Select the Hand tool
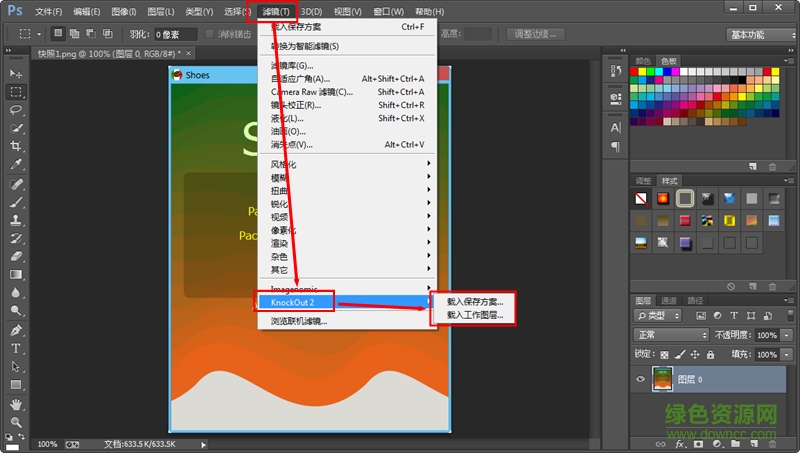This screenshot has width=800, height=453. click(x=16, y=405)
